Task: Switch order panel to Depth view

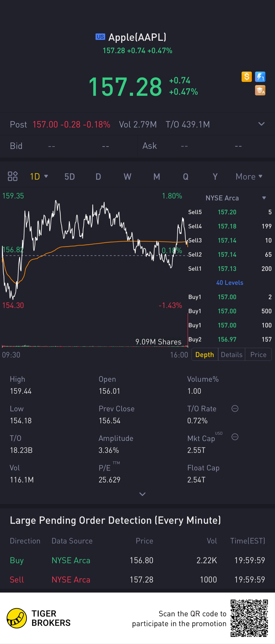Action: click(x=205, y=354)
